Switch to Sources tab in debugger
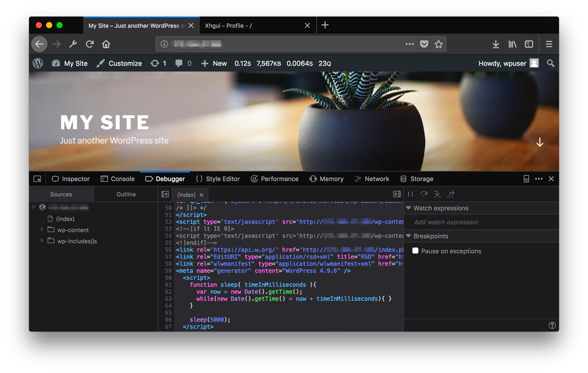588x373 pixels. click(61, 194)
